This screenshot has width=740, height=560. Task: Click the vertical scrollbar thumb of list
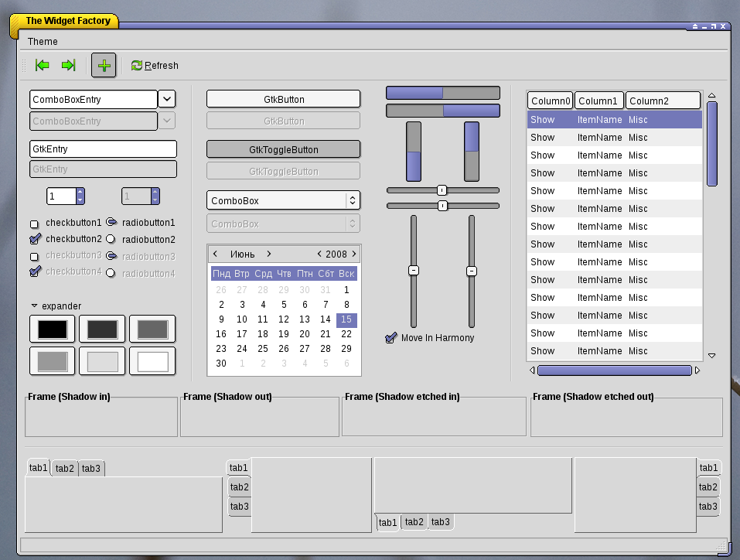pos(712,144)
